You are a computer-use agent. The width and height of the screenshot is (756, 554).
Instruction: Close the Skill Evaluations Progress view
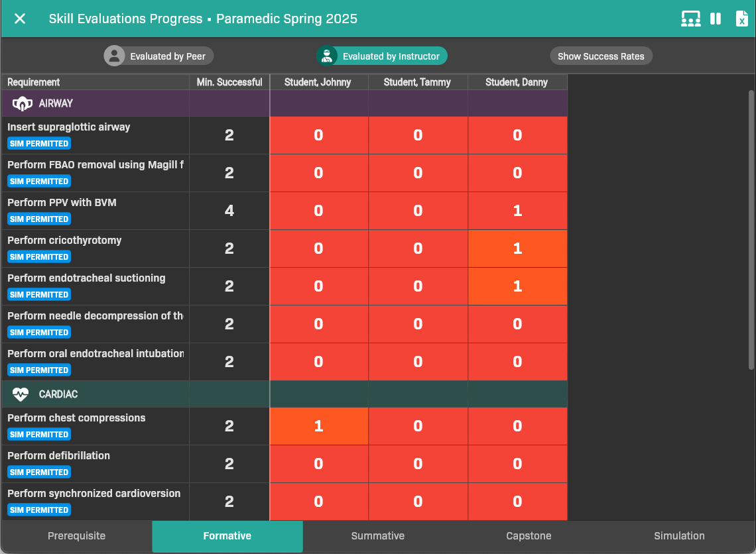[20, 19]
